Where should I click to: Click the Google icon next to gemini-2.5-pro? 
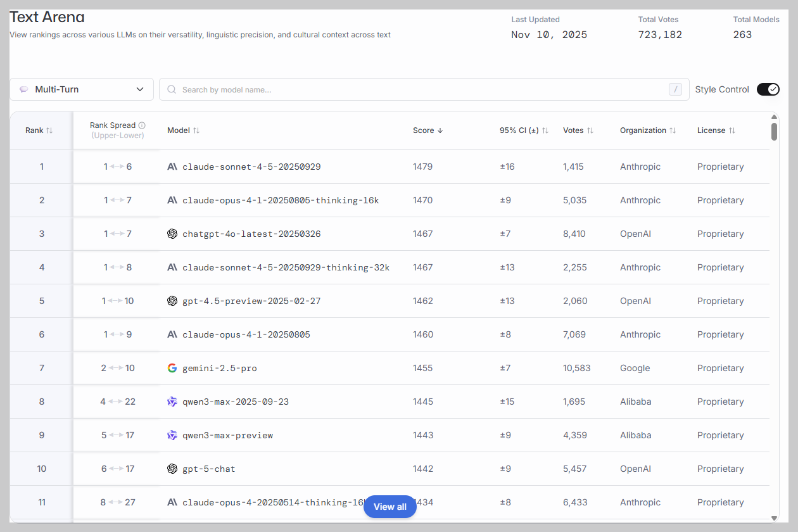click(172, 368)
